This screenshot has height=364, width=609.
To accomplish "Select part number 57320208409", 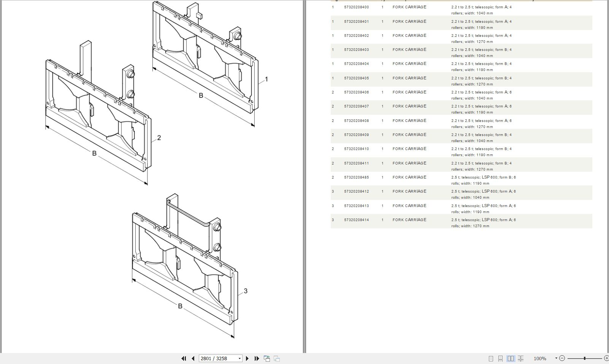I will (356, 135).
